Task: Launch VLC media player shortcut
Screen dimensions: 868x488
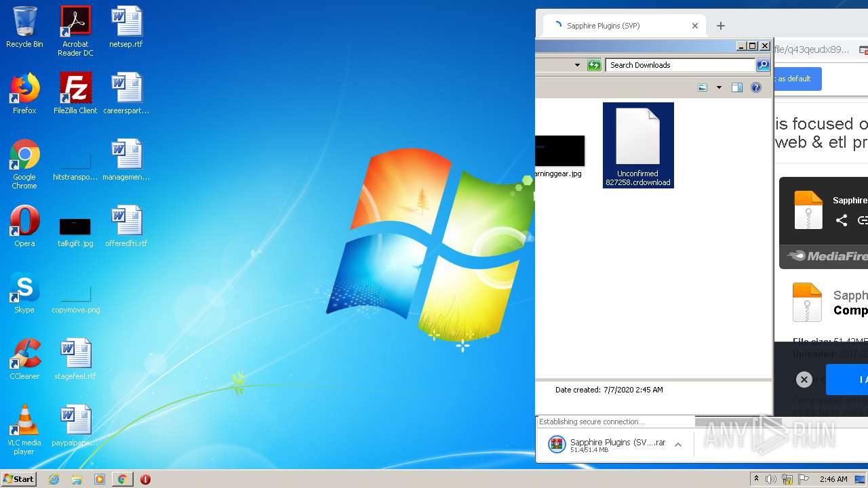Action: [24, 430]
